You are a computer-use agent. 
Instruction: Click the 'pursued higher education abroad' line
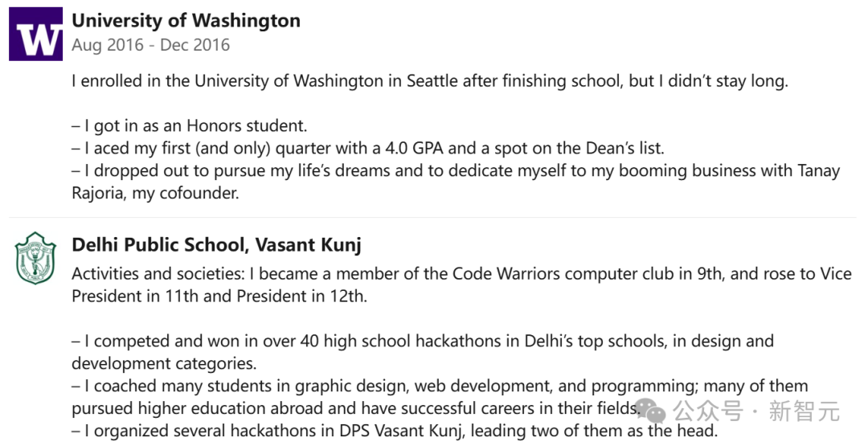tap(354, 408)
